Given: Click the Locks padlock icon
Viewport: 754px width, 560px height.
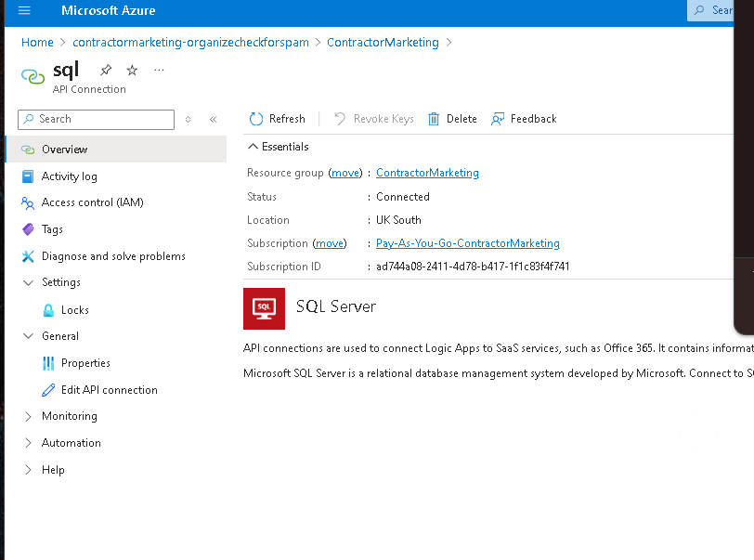Looking at the screenshot, I should (48, 310).
